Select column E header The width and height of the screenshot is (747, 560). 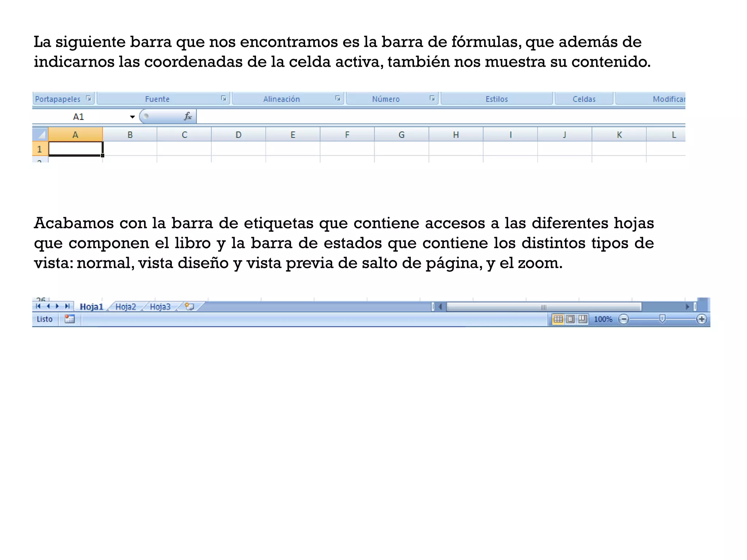click(x=293, y=135)
